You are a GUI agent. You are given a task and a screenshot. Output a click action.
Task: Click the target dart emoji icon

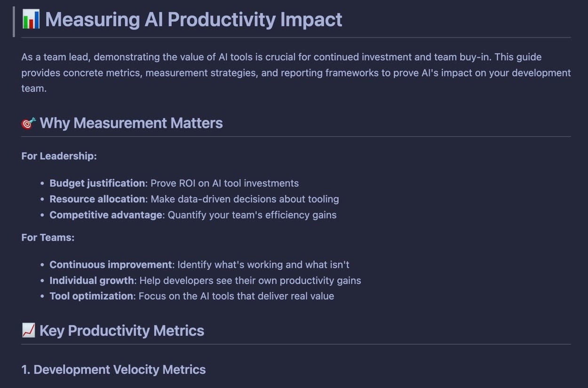pos(29,123)
